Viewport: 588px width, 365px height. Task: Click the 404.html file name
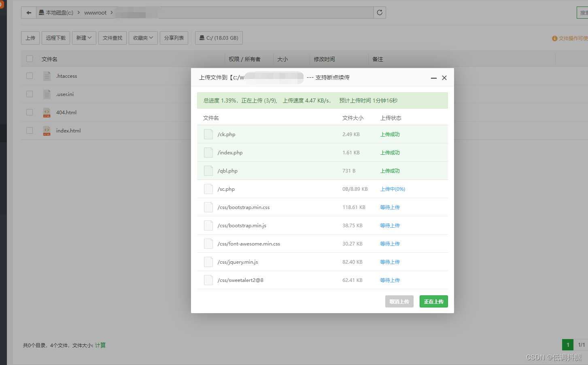coord(66,112)
